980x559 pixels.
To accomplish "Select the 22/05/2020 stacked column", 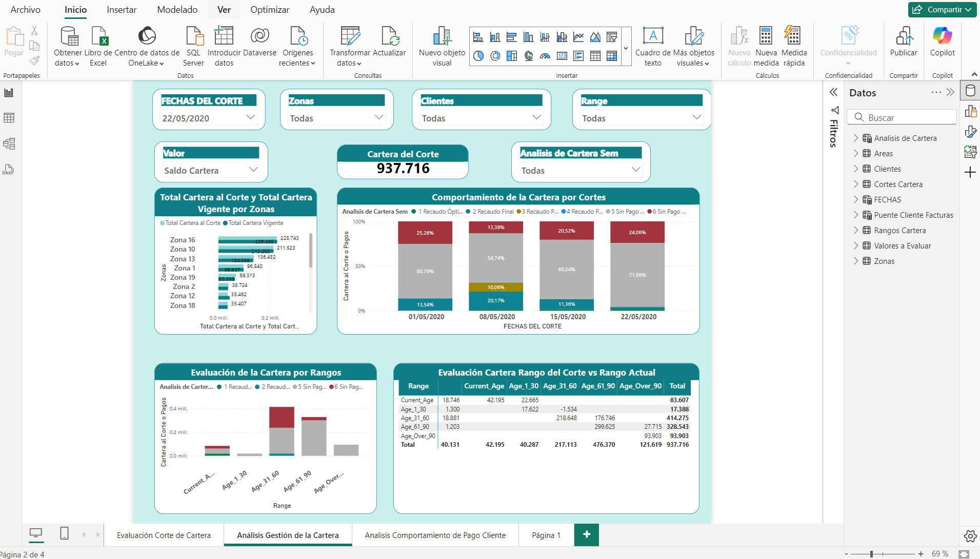I will tap(637, 266).
